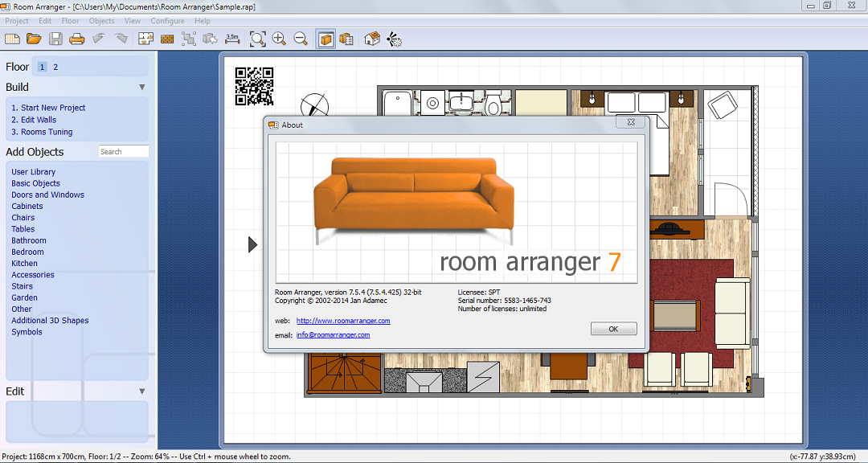Viewport: 868px width, 463px height.
Task: Select the staircase object on the plan
Action: click(344, 374)
